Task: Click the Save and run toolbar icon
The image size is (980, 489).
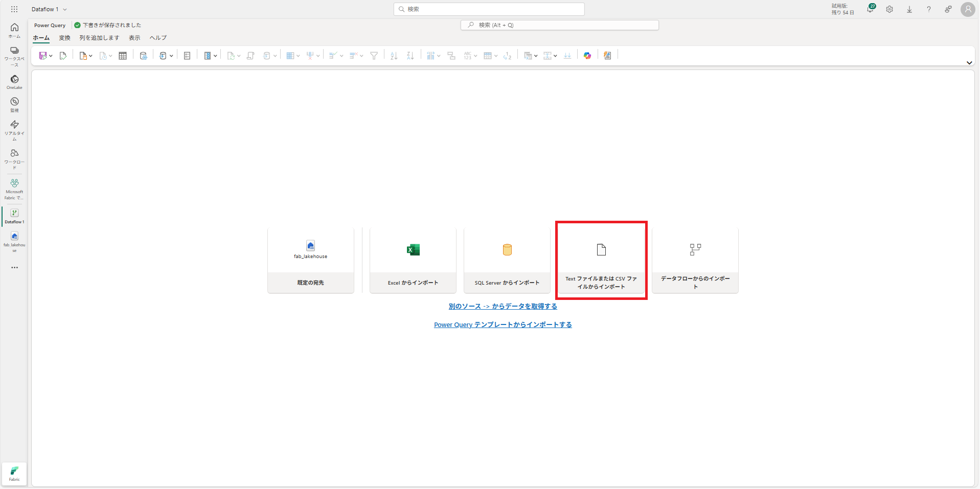Action: (43, 56)
